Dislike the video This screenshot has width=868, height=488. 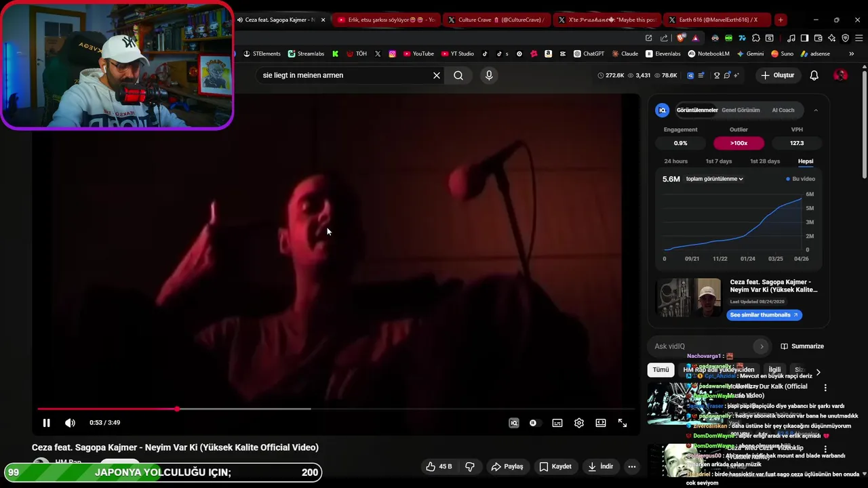coord(470,466)
